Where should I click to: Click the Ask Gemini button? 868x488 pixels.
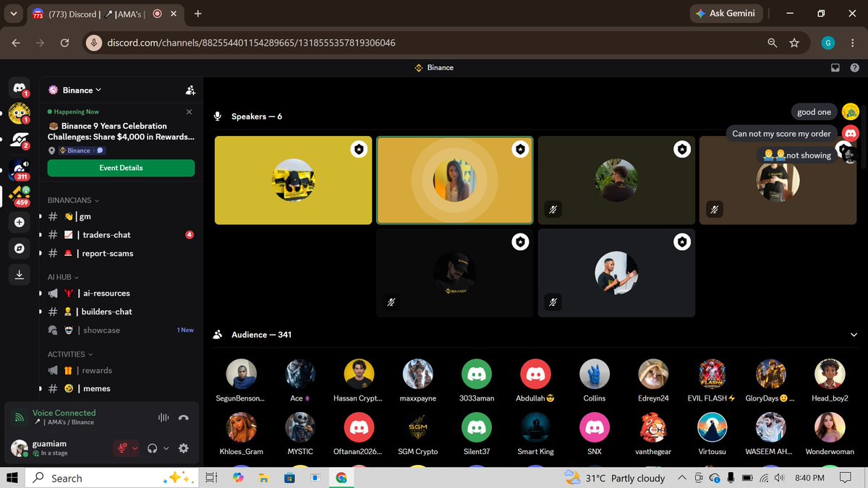[725, 13]
